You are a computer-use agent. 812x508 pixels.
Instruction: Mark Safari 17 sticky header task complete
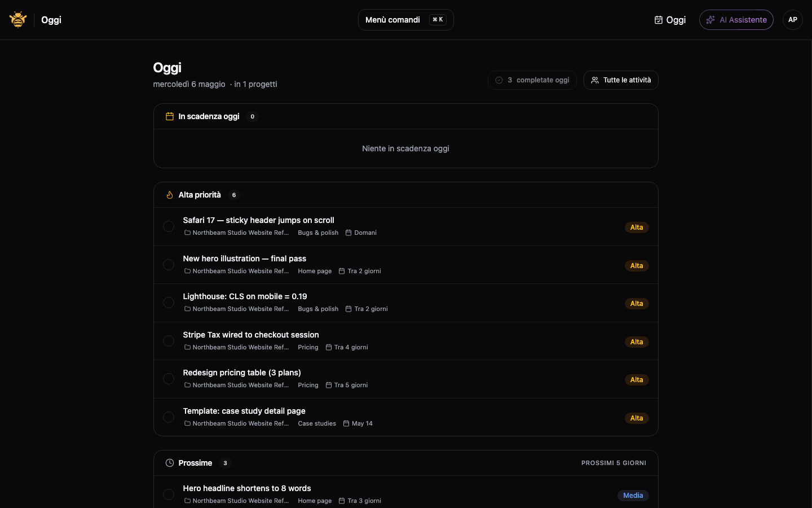tap(169, 226)
